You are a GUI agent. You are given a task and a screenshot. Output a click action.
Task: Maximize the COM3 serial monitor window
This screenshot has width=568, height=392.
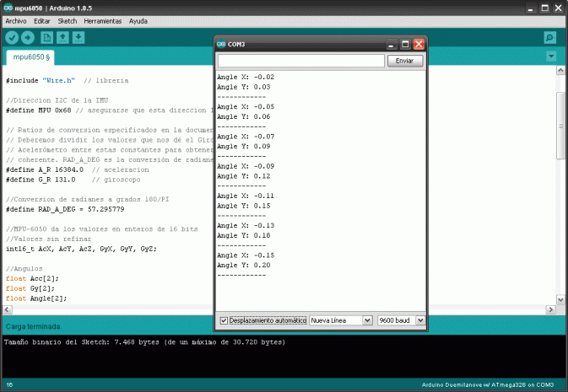[x=404, y=44]
